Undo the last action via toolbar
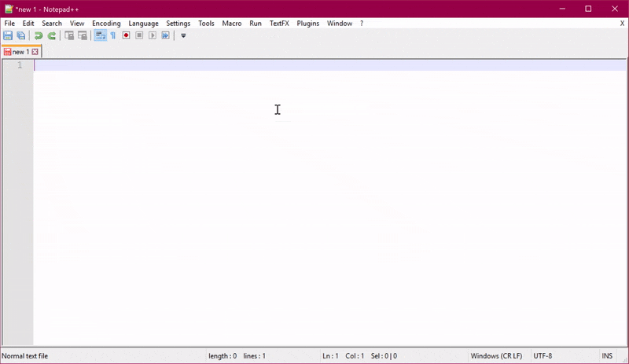Viewport: 629px width, 364px height. click(38, 35)
